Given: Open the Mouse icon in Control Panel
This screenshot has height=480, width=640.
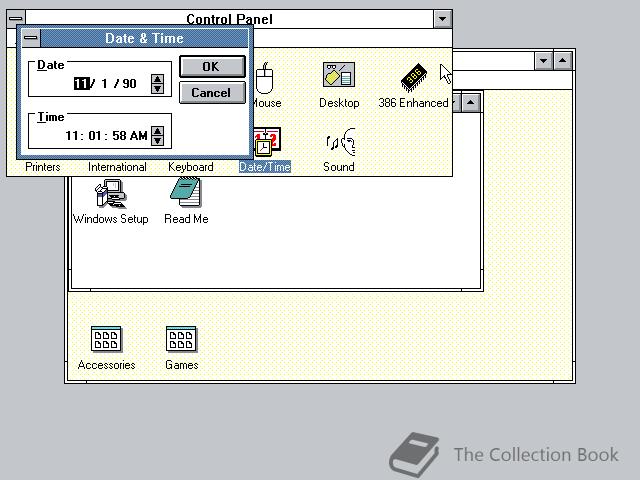Looking at the screenshot, I should tap(264, 78).
